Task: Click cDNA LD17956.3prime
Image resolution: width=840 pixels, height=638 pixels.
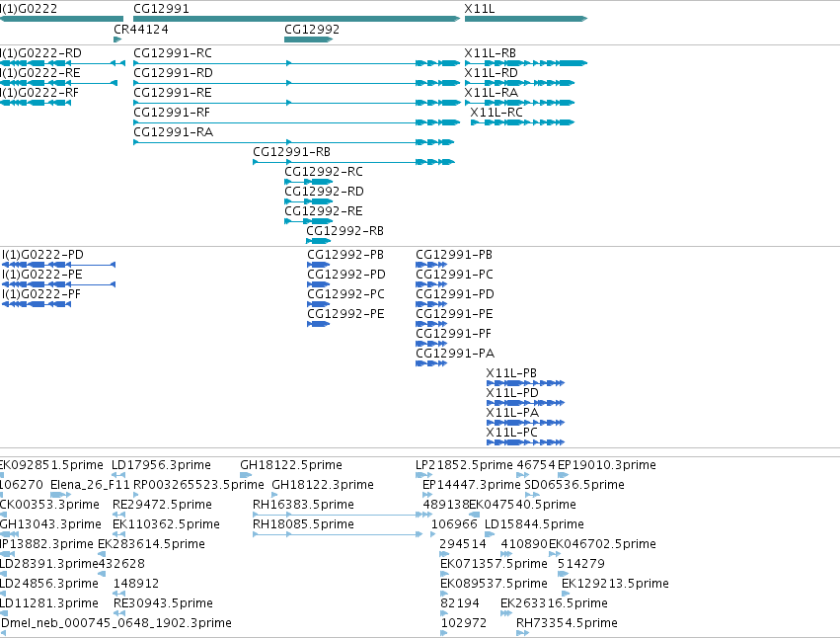Action: coord(118,475)
